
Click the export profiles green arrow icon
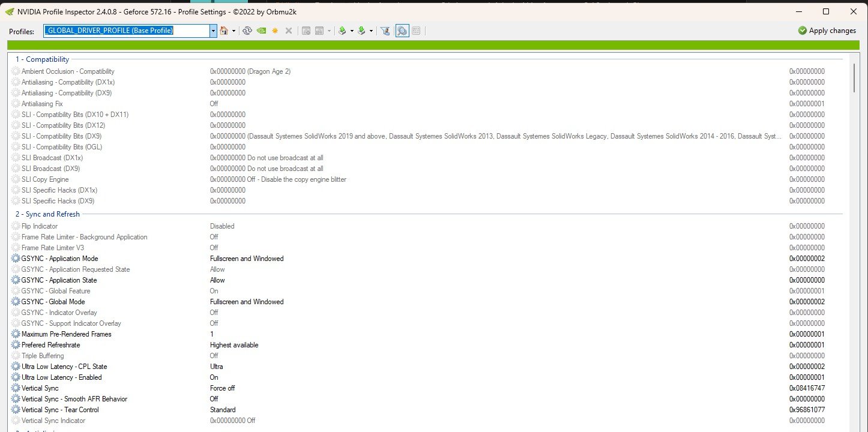pyautogui.click(x=342, y=31)
